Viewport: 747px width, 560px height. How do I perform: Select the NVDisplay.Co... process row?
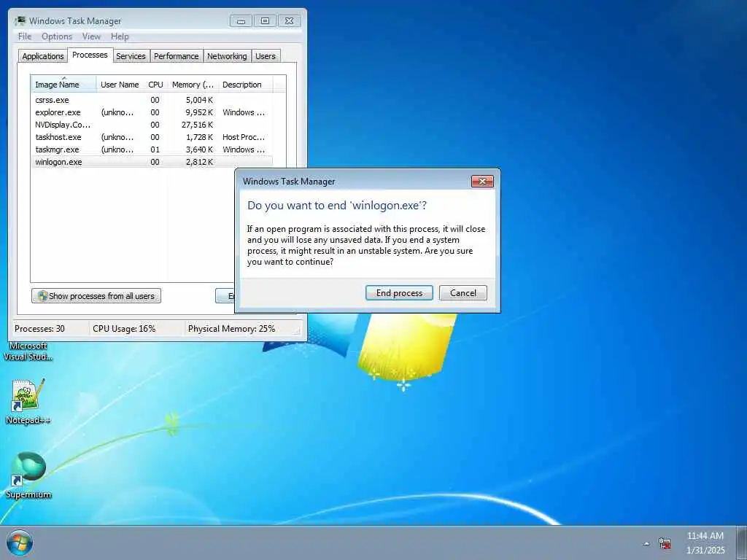click(152, 125)
